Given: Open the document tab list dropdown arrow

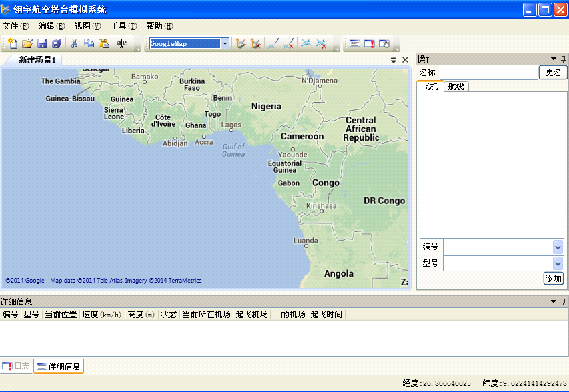Looking at the screenshot, I should coord(394,60).
